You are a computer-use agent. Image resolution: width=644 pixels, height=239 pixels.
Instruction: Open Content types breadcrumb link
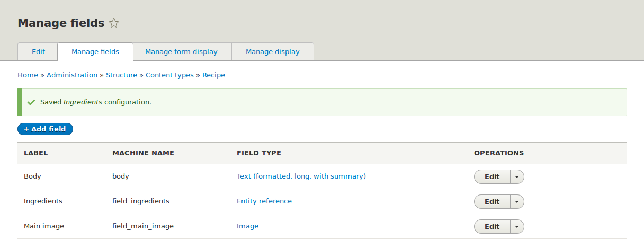[x=170, y=75]
